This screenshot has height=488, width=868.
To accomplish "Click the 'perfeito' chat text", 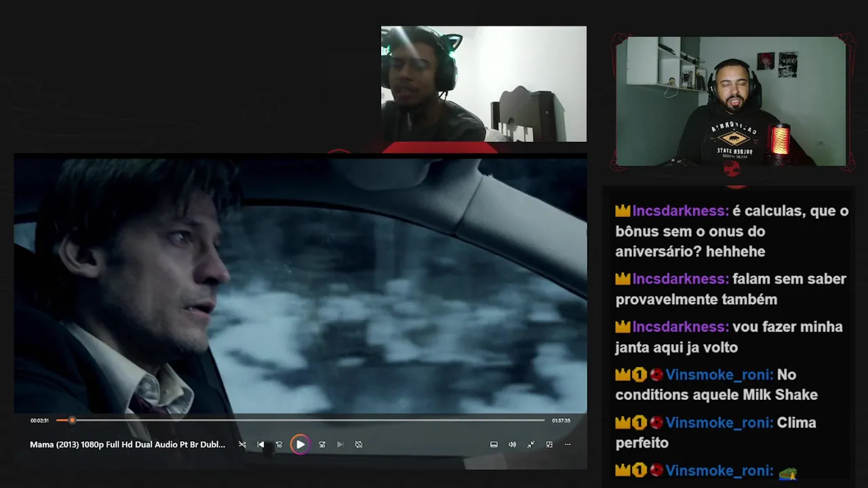I will [642, 443].
